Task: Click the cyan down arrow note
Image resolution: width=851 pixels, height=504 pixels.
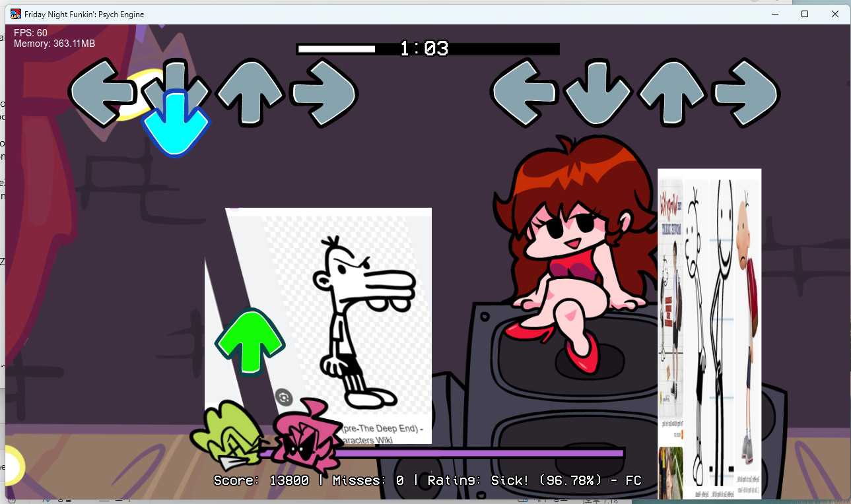Action: 176,125
